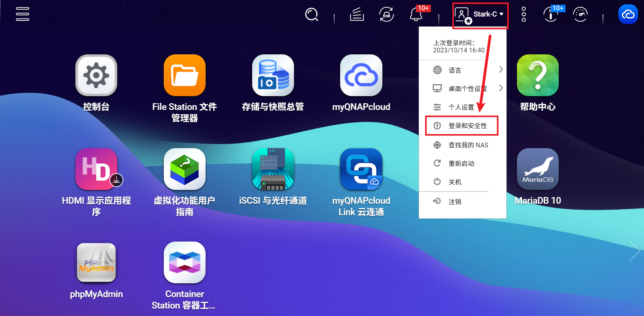The width and height of the screenshot is (644, 316).
Task: Open external devices icon
Action: click(x=386, y=15)
